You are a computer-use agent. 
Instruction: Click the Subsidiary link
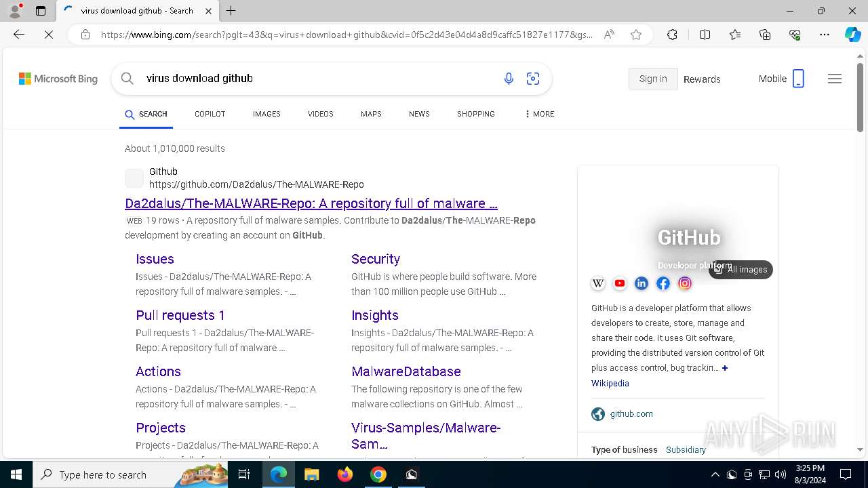686,450
